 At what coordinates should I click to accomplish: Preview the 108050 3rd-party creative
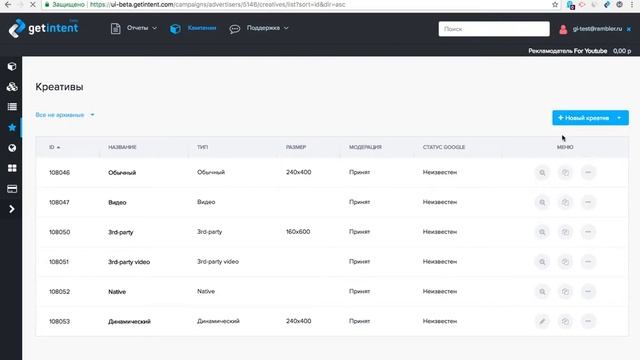542,232
